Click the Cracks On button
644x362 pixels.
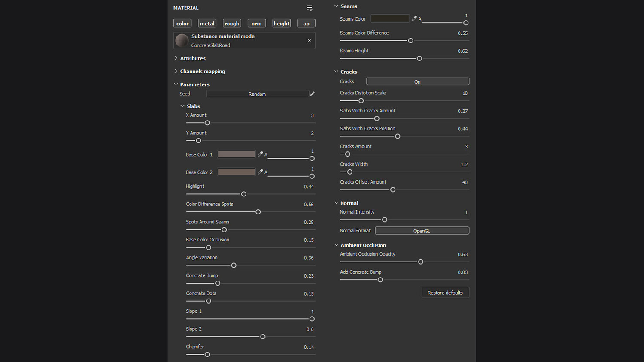[x=417, y=81]
